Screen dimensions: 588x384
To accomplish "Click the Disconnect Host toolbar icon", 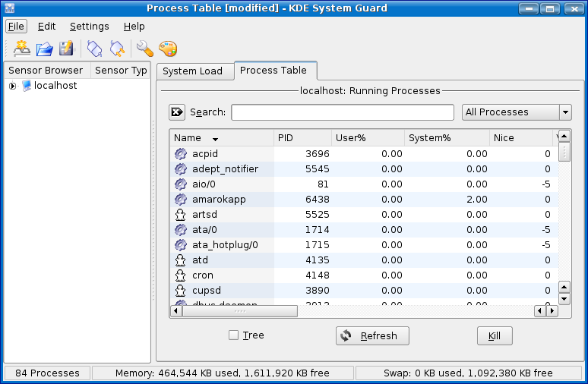I will coord(117,49).
